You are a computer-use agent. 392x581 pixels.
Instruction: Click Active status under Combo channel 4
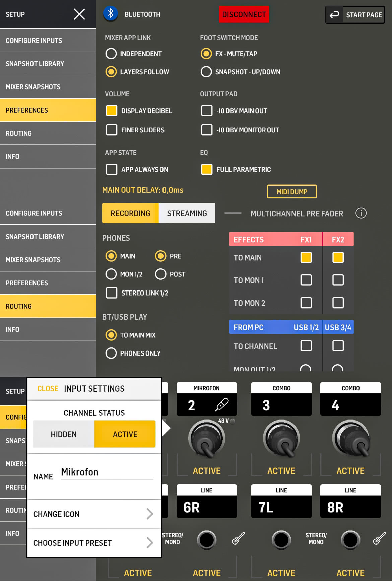point(350,471)
